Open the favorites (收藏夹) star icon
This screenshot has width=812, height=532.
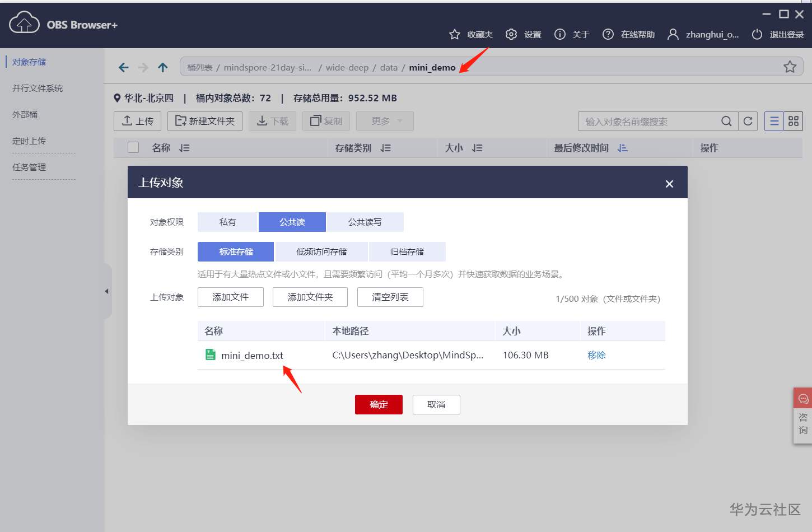pyautogui.click(x=455, y=34)
